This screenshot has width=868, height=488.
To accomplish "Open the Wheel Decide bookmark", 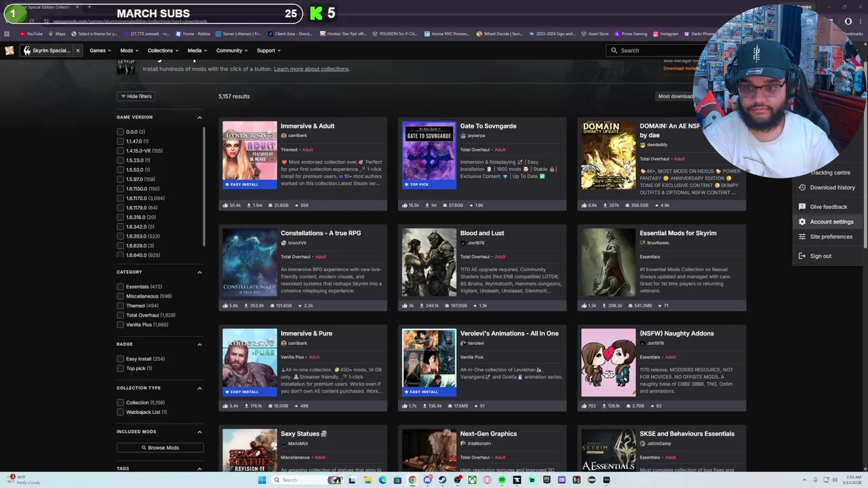I will [500, 34].
